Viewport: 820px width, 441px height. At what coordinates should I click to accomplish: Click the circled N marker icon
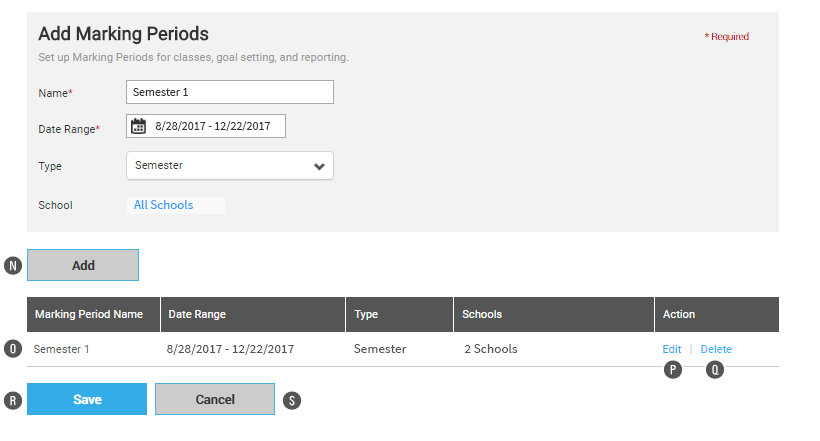click(x=13, y=266)
